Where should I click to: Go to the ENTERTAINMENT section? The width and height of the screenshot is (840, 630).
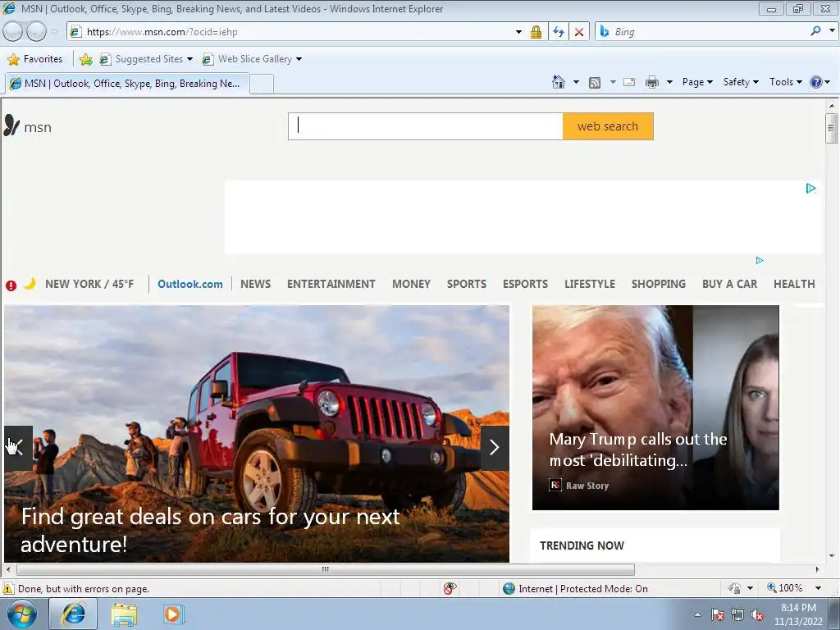tap(331, 284)
